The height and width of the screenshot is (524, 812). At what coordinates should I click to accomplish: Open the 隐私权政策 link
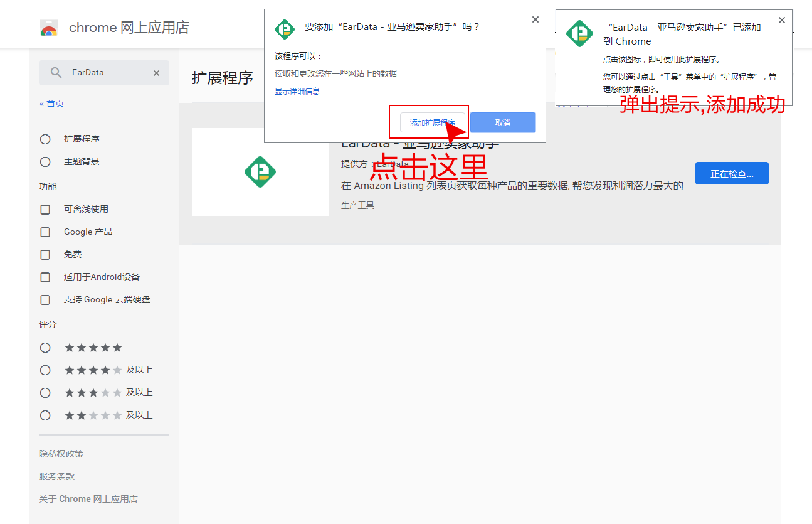[x=61, y=454]
